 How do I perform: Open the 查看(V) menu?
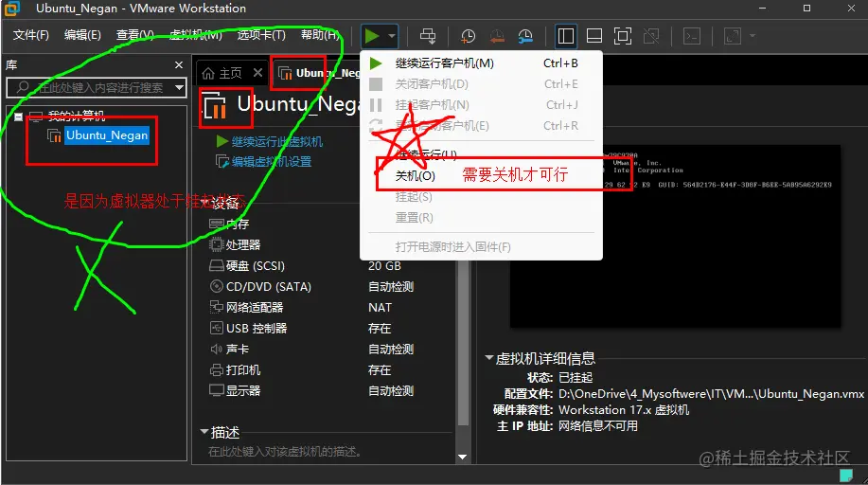(135, 35)
